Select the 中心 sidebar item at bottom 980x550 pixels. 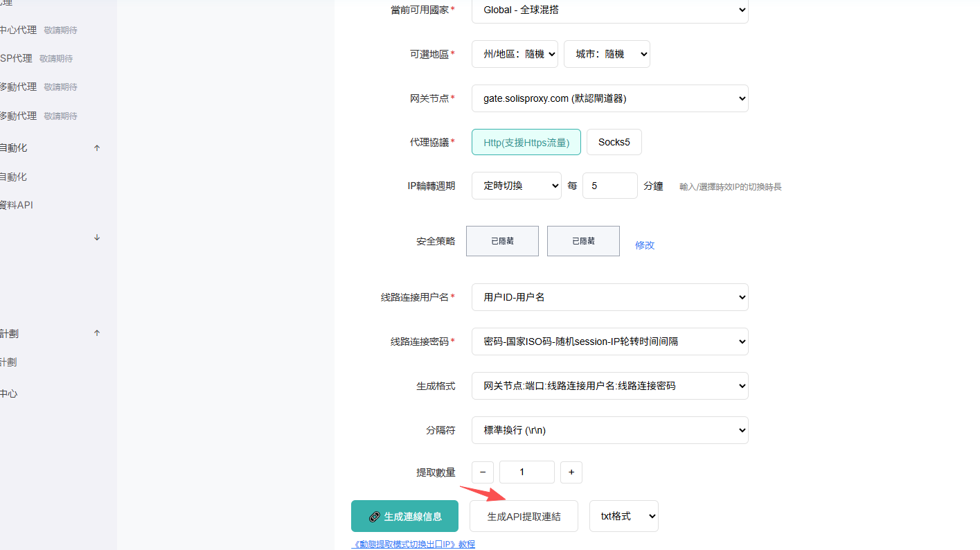pos(9,393)
